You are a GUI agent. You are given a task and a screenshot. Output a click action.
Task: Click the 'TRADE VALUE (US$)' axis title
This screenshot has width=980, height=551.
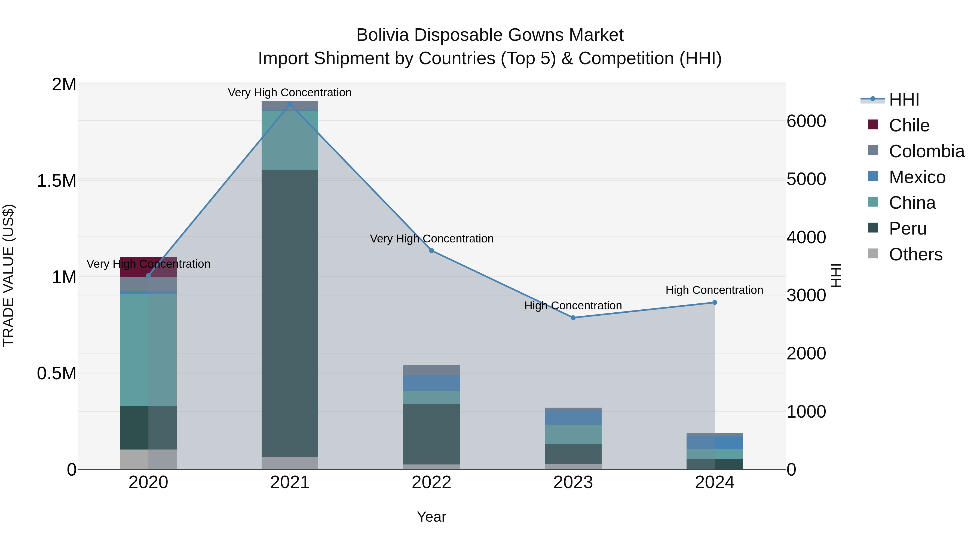[8, 276]
